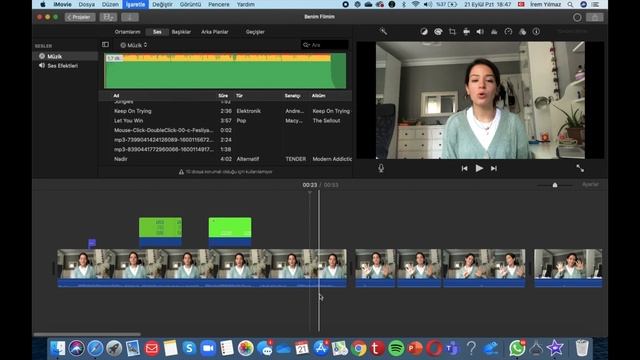640x360 pixels.
Task: Focus the Ara search field
Action: pyautogui.click(x=325, y=45)
